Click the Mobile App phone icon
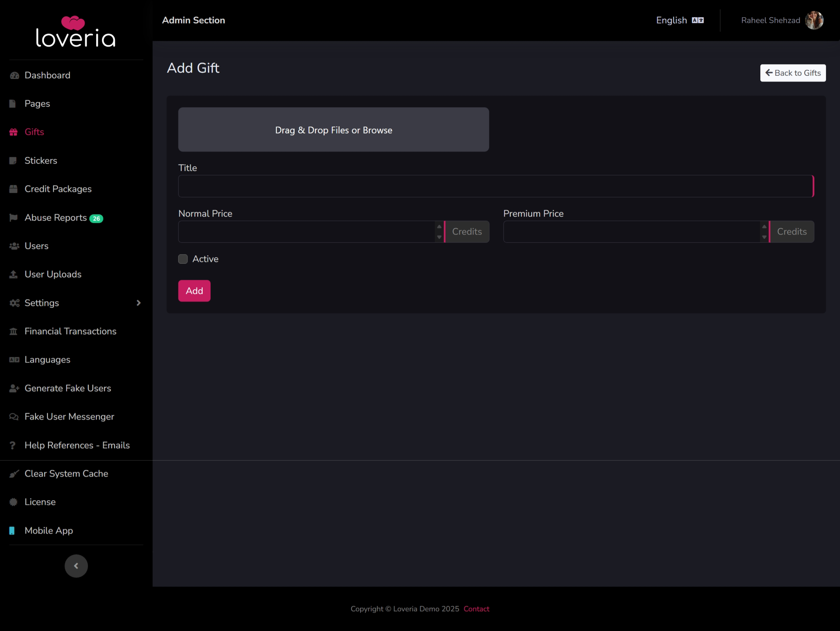 12,531
